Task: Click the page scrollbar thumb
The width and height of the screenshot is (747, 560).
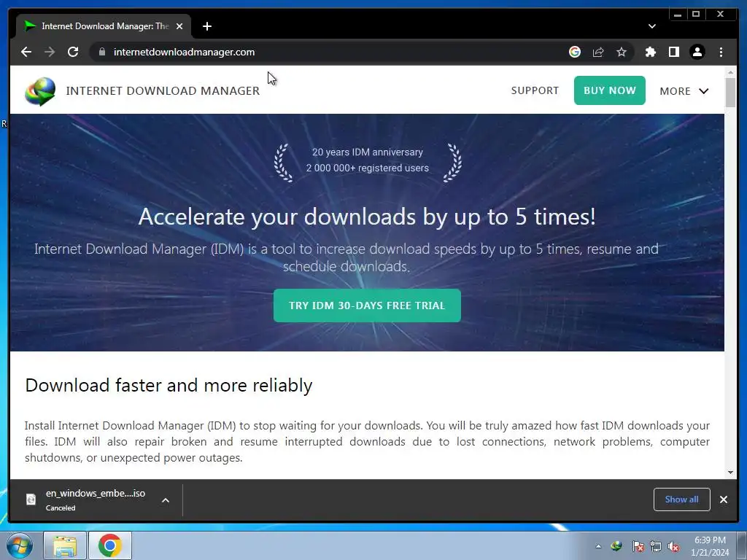Action: (730, 93)
